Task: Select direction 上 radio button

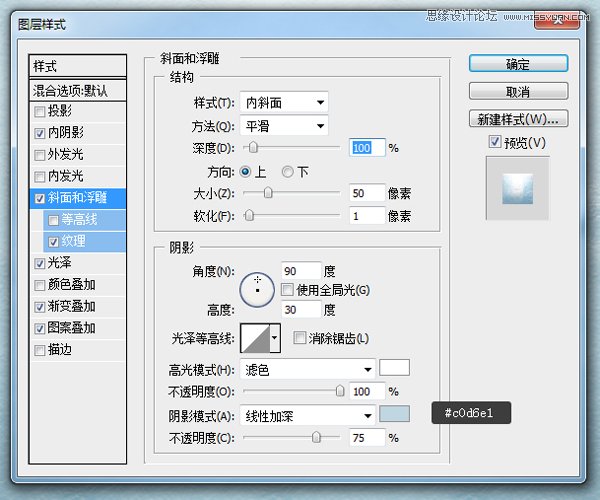Action: 245,171
